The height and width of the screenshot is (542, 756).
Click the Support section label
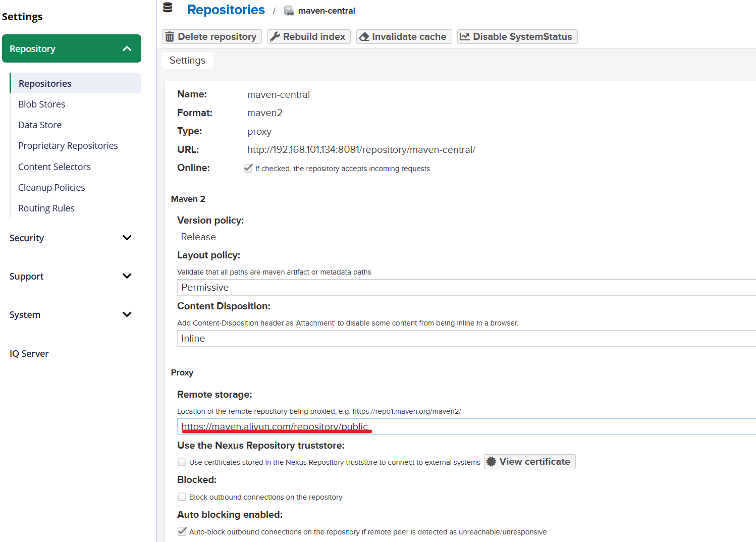point(27,276)
